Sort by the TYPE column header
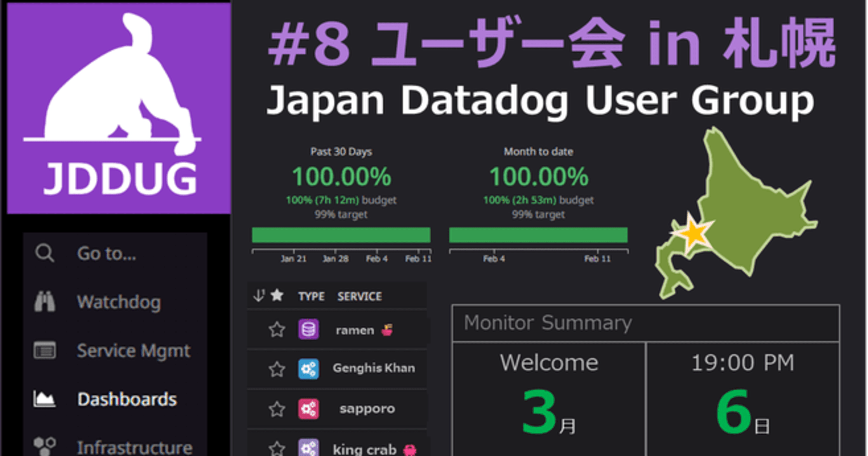Image resolution: width=868 pixels, height=456 pixels. pyautogui.click(x=311, y=297)
